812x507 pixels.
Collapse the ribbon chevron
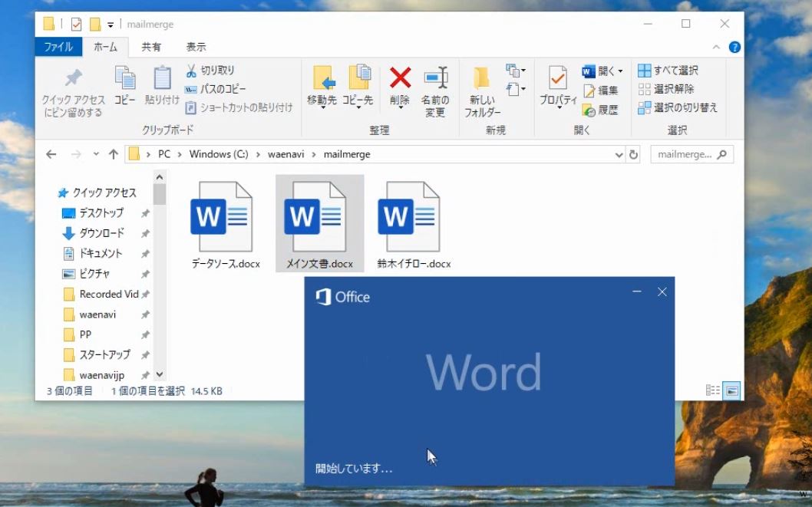(x=716, y=47)
